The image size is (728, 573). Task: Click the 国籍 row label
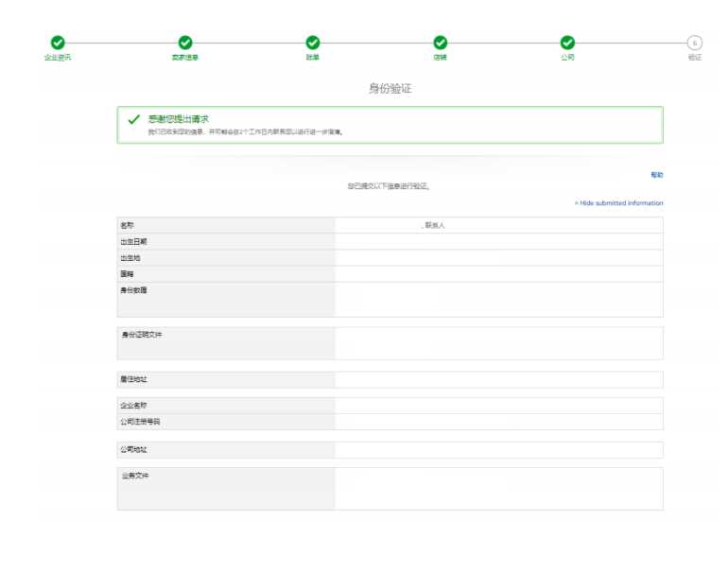(x=128, y=274)
